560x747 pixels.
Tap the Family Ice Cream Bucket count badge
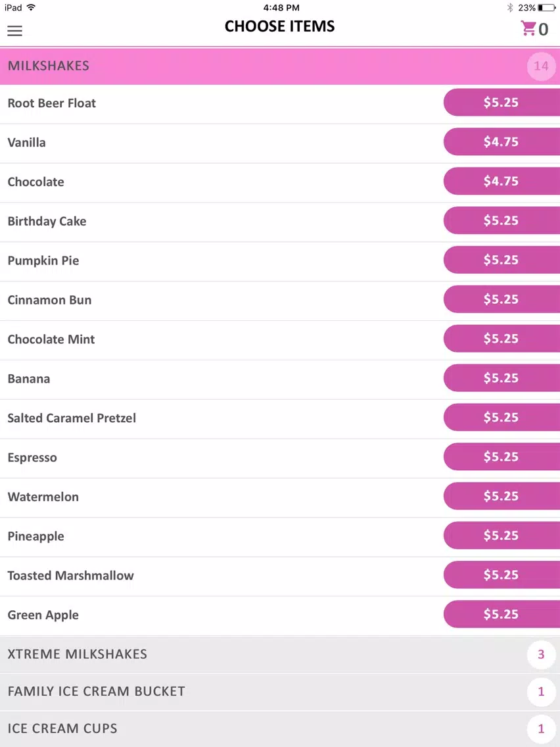[x=541, y=691]
